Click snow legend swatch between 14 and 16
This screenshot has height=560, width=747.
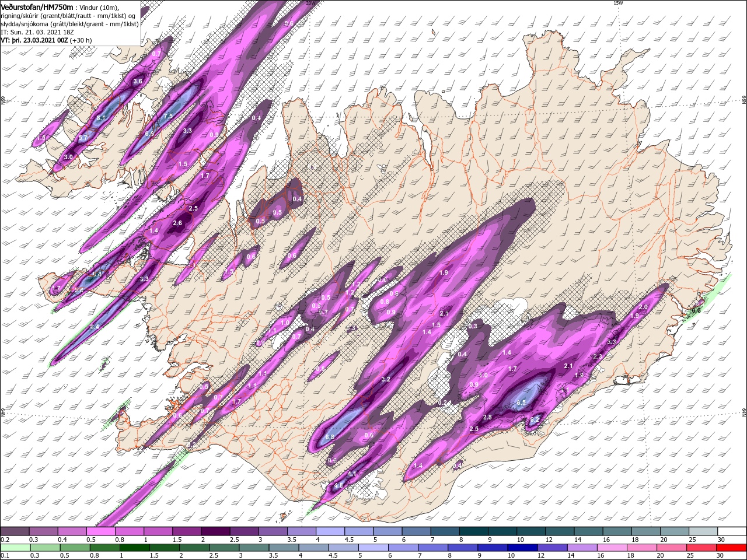click(588, 531)
